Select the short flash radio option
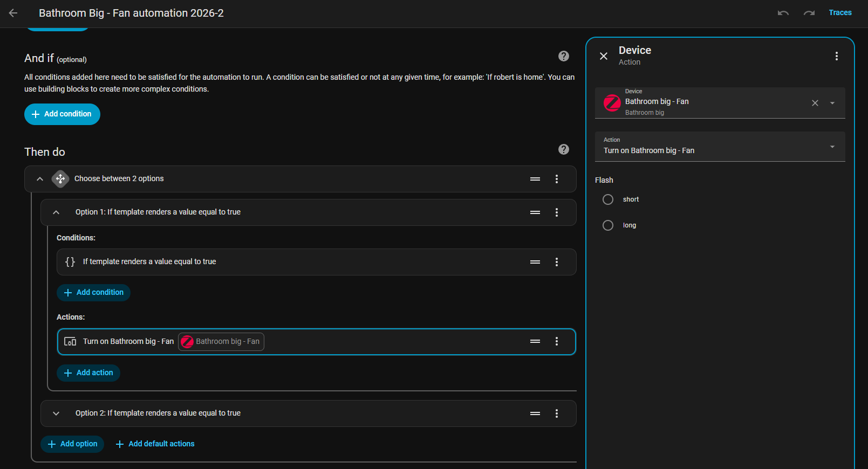This screenshot has height=469, width=868. coord(608,199)
